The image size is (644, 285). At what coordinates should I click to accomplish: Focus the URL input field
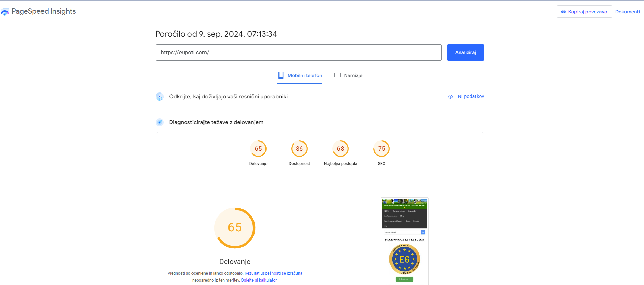coord(298,52)
